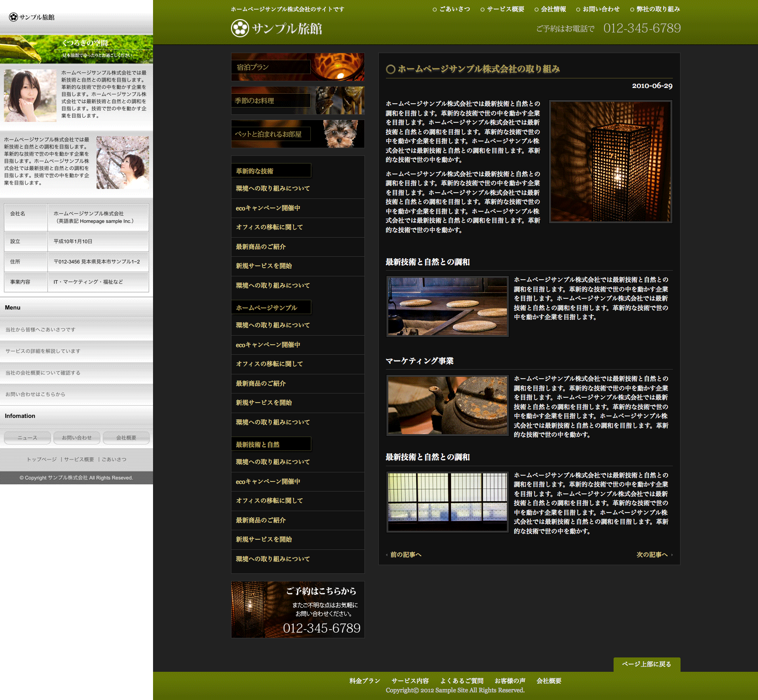This screenshot has width=758, height=700.
Task: Open the 宿泊プラン banner
Action: tap(297, 67)
